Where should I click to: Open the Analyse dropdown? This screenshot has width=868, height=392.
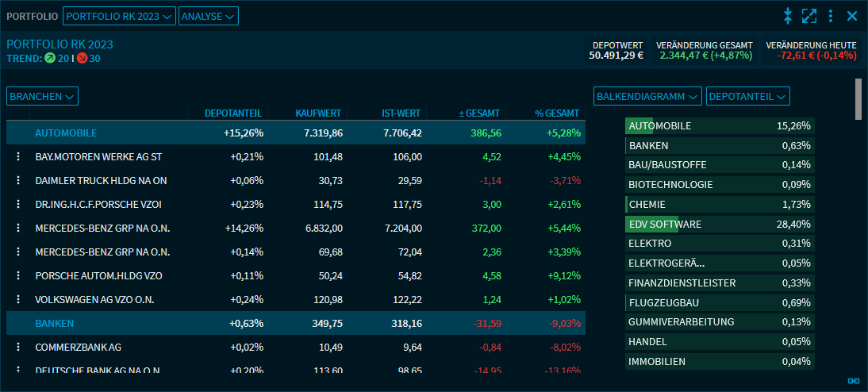coord(208,16)
